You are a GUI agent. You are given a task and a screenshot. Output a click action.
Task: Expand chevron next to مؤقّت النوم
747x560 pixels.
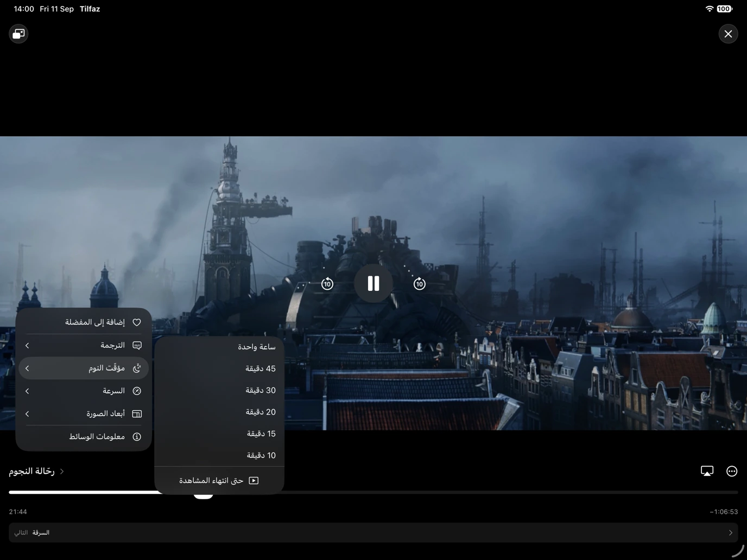[x=27, y=368]
